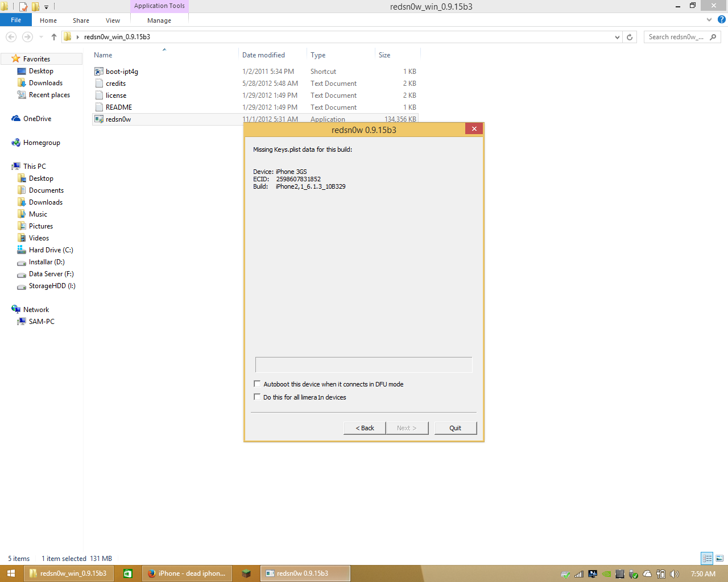
Task: Click the New Folder icon in quick access toolbar
Action: click(x=35, y=7)
